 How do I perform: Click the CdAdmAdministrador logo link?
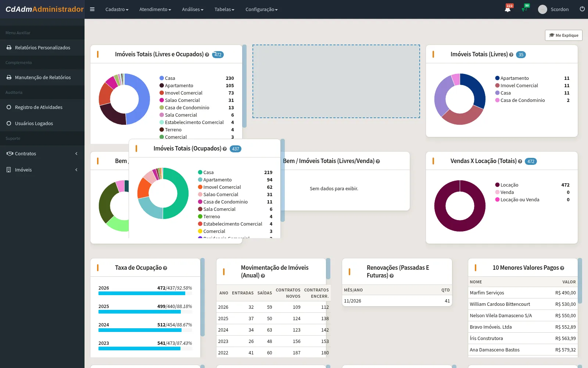click(x=44, y=9)
